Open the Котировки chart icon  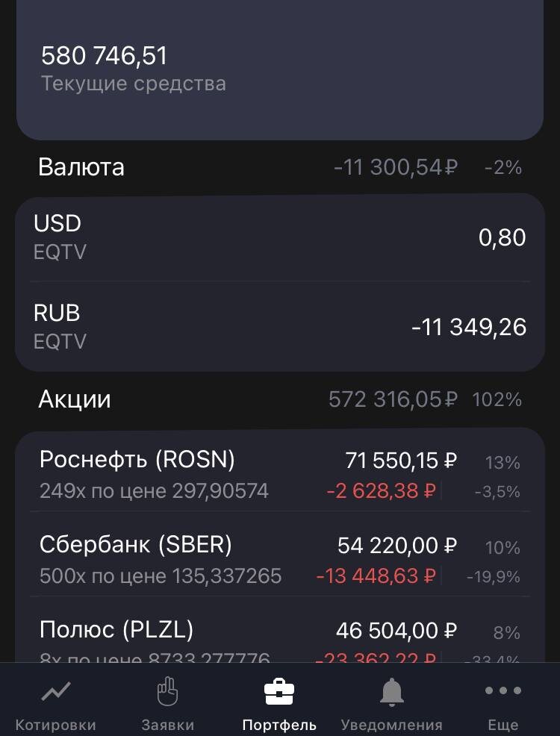click(56, 691)
